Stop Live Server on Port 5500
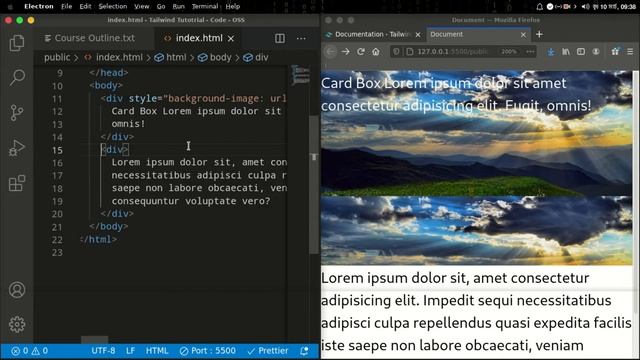This screenshot has height=360, width=640. (208, 351)
